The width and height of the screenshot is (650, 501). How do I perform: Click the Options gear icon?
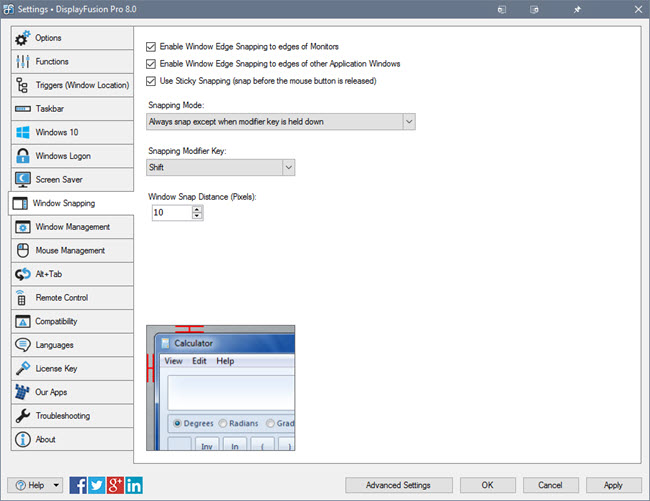coord(22,38)
